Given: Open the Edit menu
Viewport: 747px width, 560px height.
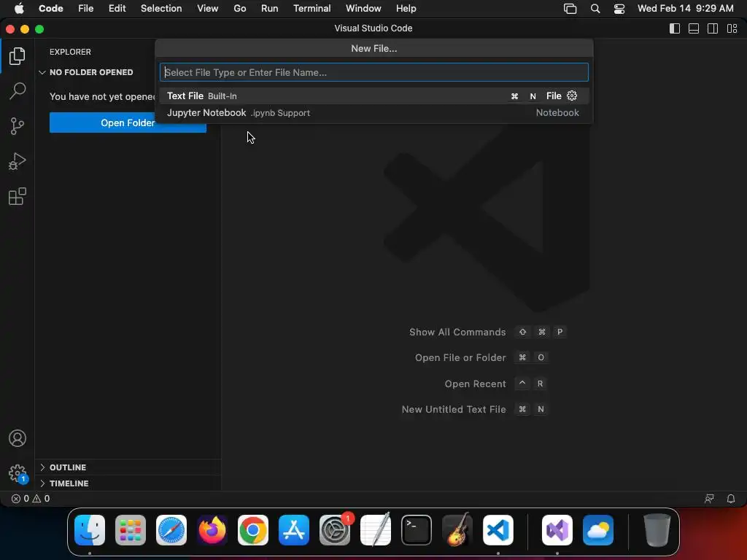Looking at the screenshot, I should tap(117, 9).
